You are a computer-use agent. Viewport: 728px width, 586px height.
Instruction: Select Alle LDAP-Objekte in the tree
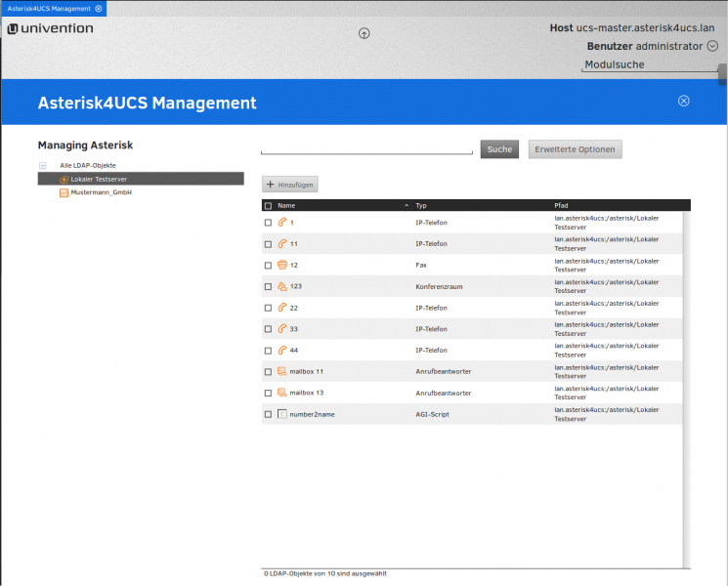pyautogui.click(x=88, y=165)
